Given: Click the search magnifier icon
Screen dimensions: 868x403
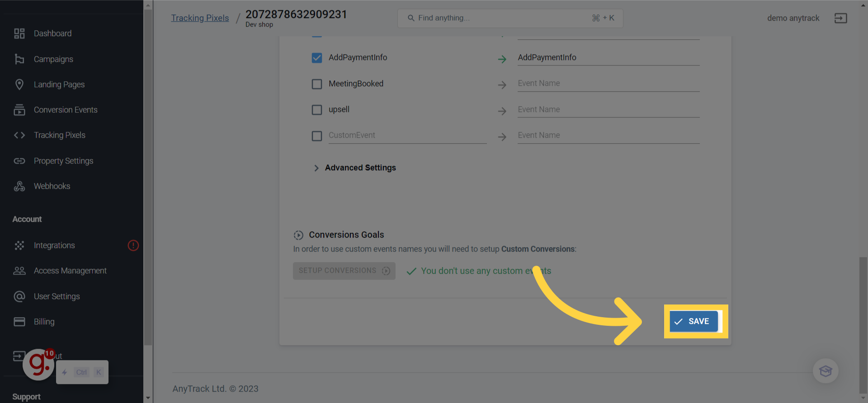Looking at the screenshot, I should tap(411, 18).
